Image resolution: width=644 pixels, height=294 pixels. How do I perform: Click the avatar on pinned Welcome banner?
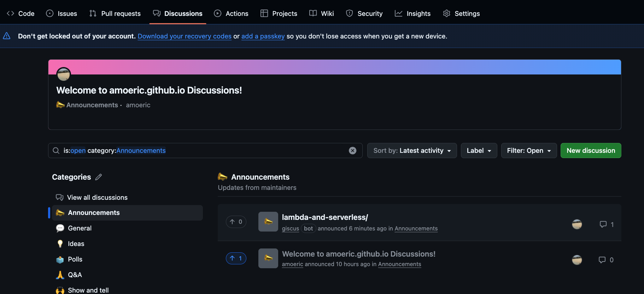point(64,74)
